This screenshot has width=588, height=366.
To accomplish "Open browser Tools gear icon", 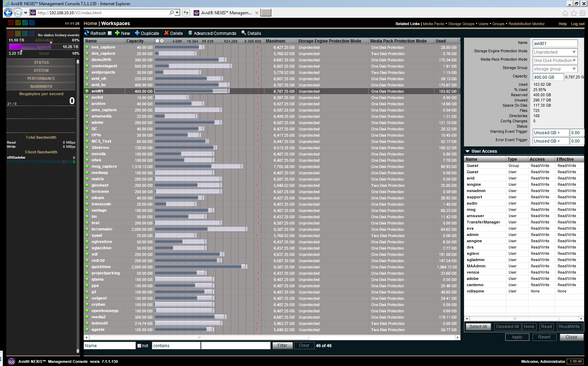I will [x=582, y=13].
